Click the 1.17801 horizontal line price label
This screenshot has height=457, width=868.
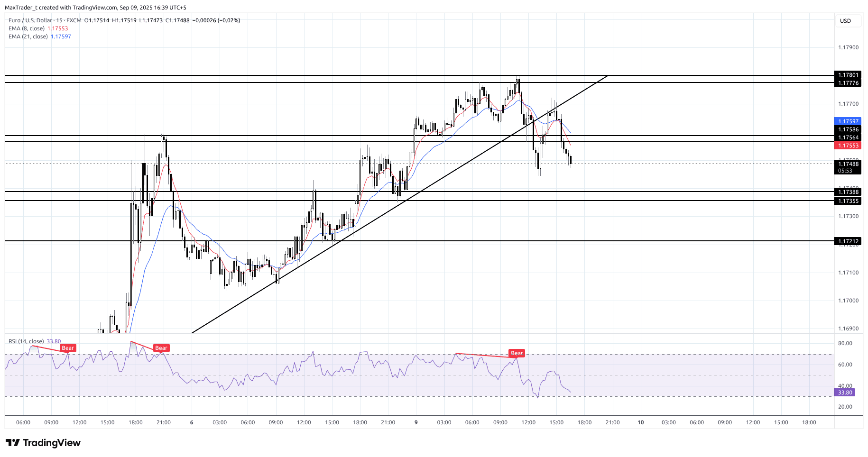pyautogui.click(x=848, y=75)
